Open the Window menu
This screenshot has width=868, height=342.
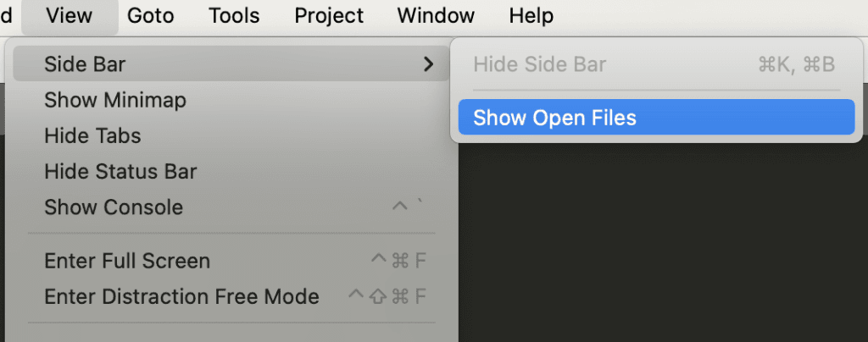click(436, 15)
